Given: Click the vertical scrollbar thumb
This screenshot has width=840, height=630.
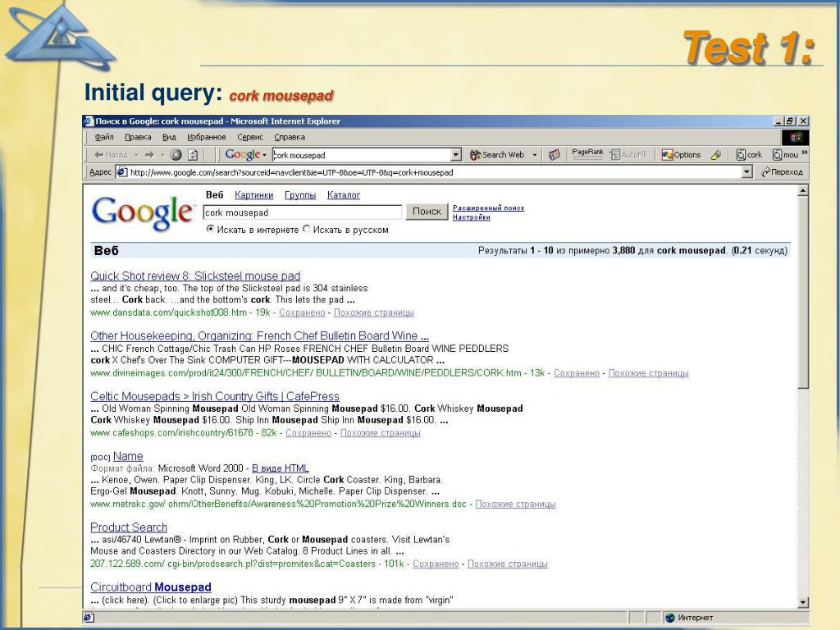Looking at the screenshot, I should 802,293.
